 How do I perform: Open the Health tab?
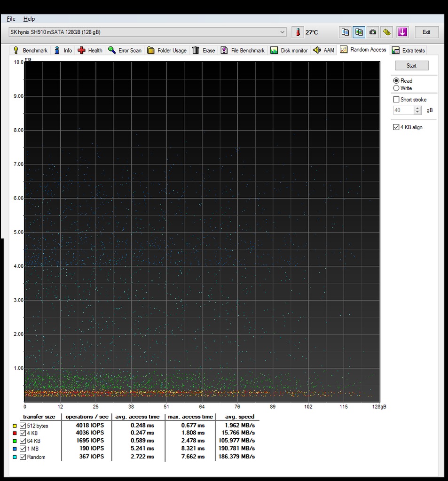coord(90,50)
